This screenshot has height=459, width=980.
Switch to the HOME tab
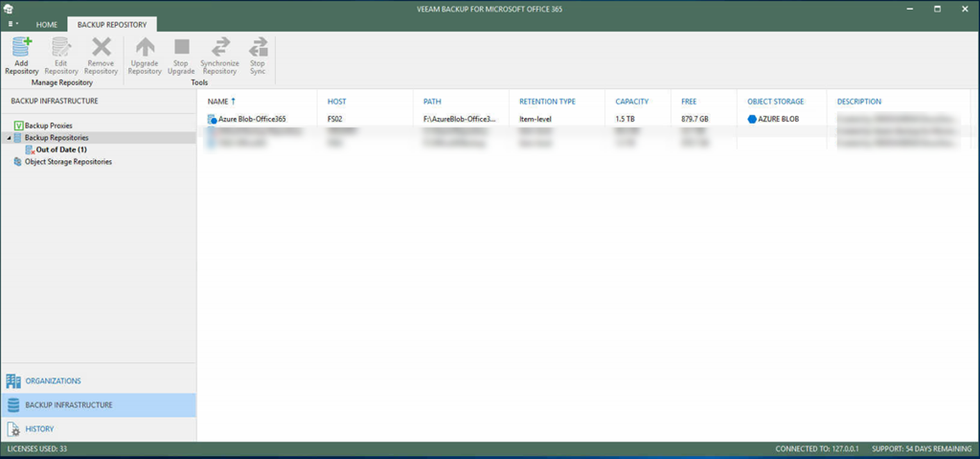coord(47,24)
